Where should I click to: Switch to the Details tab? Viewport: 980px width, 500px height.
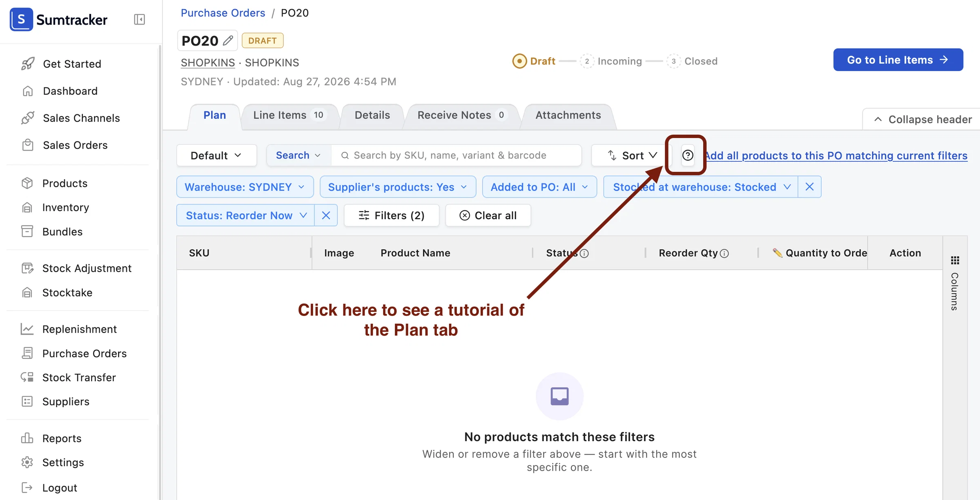pyautogui.click(x=372, y=116)
